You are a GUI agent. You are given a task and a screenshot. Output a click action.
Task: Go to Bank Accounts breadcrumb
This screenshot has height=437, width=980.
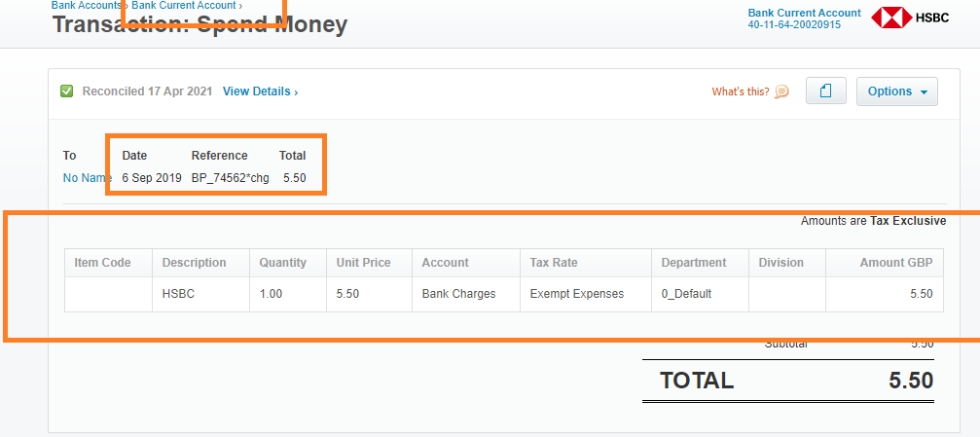click(x=87, y=5)
